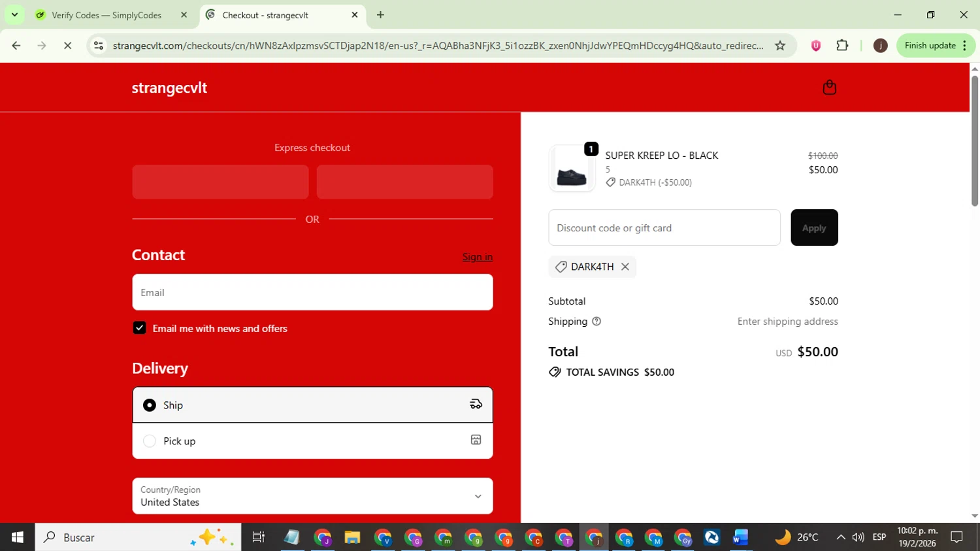The width and height of the screenshot is (980, 551).
Task: Open the clock showing 10:02 p. m.
Action: tap(917, 537)
